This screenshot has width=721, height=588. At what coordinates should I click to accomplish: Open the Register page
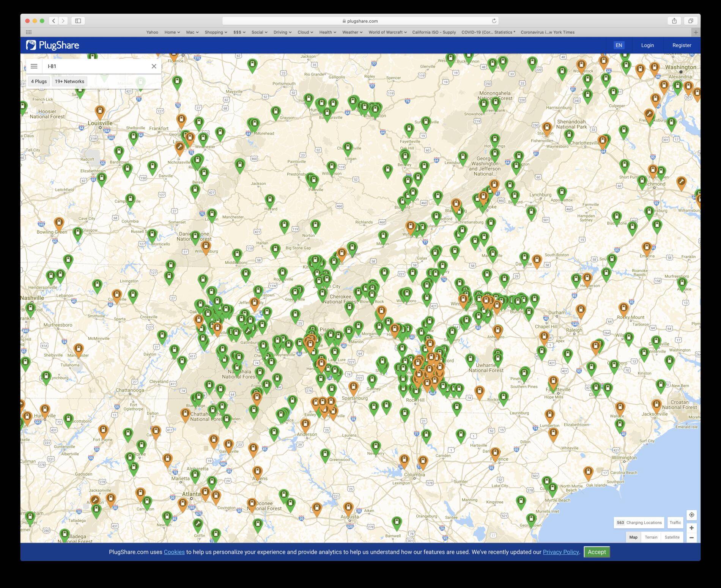pyautogui.click(x=682, y=45)
